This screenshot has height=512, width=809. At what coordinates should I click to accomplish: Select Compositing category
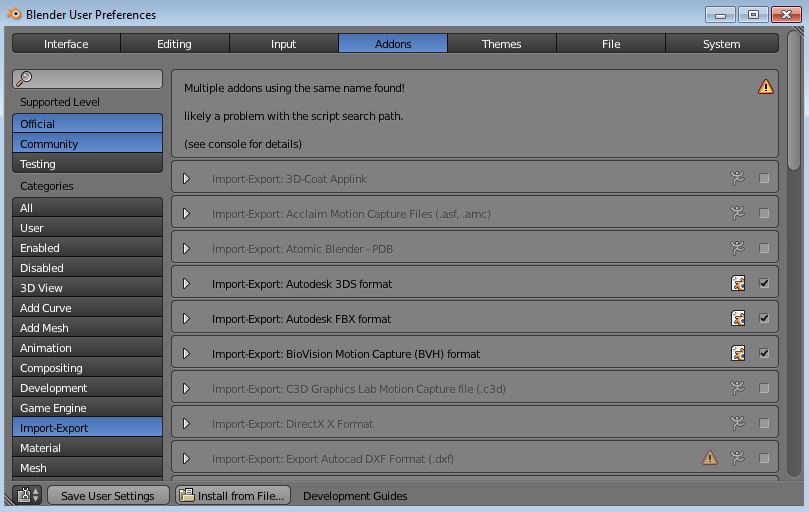87,368
